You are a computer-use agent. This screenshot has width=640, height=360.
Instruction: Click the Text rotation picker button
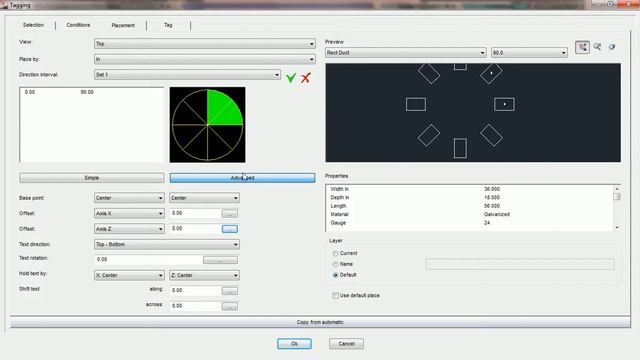pyautogui.click(x=220, y=260)
